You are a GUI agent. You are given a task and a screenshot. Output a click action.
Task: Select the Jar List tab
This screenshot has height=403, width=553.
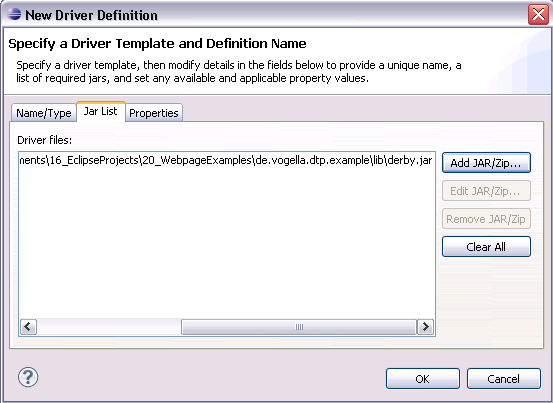pyautogui.click(x=101, y=111)
